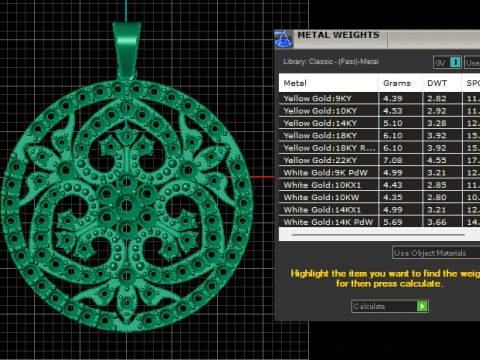
Task: Click the Library: Classic - (Fast)-Metal label
Action: (331, 62)
